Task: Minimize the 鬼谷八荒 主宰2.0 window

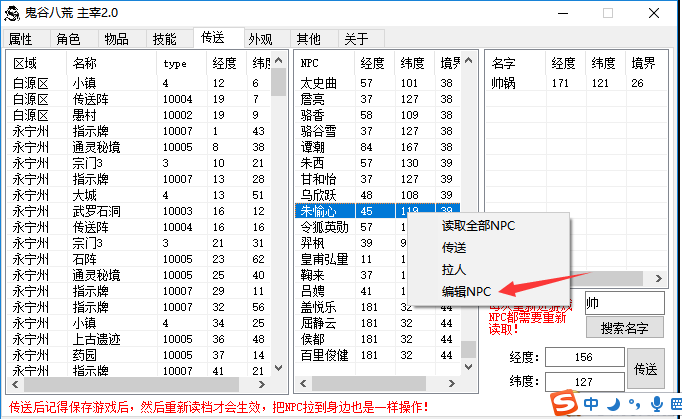Action: [563, 13]
